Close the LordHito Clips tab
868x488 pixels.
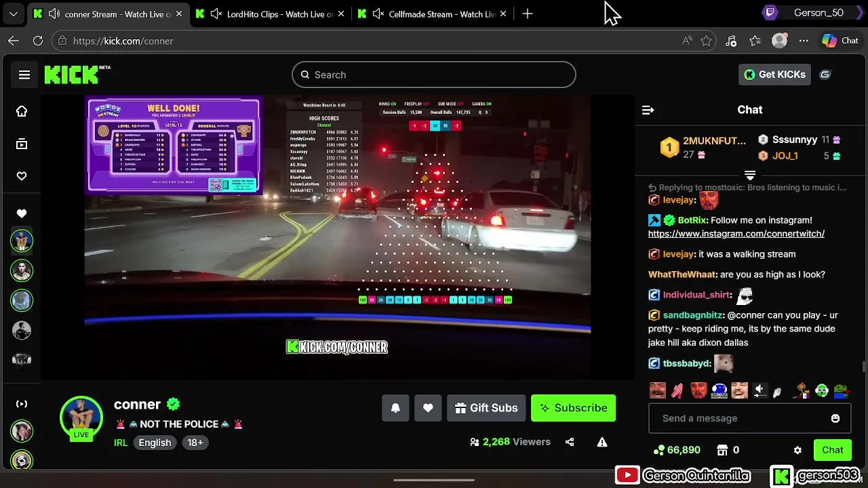341,14
